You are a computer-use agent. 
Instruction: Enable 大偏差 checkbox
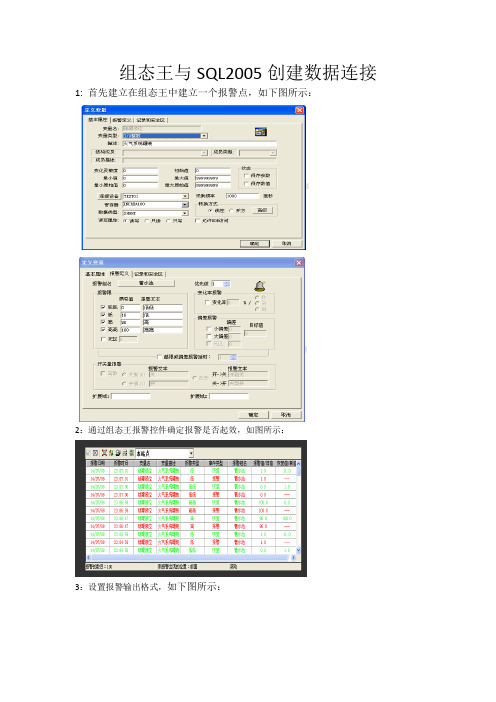click(x=209, y=336)
